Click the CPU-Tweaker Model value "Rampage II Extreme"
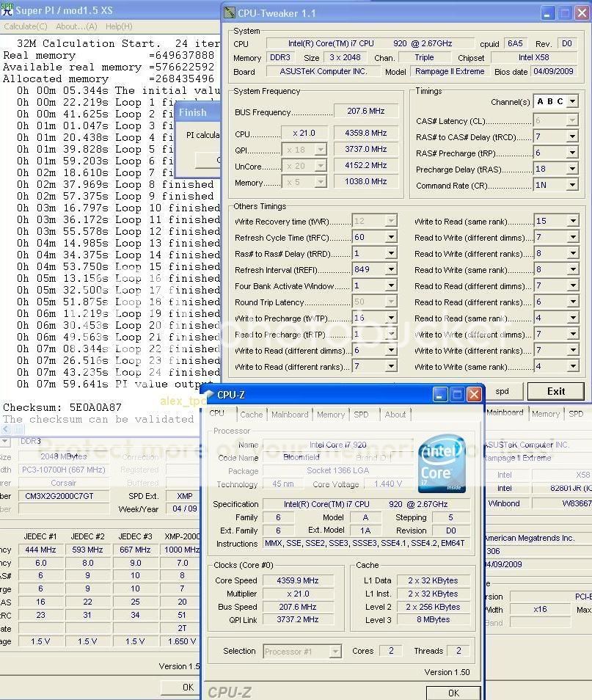Viewport: 592px width, 700px height. [x=450, y=71]
